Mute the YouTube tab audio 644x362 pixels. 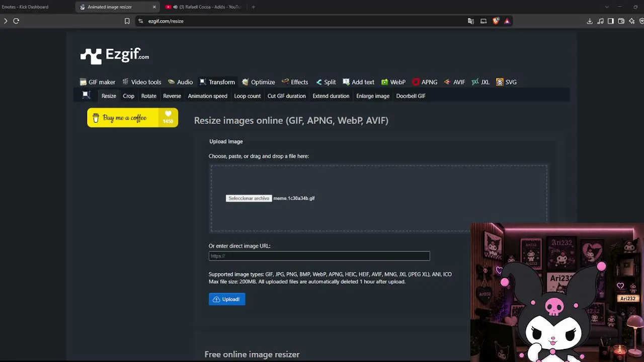tap(175, 7)
